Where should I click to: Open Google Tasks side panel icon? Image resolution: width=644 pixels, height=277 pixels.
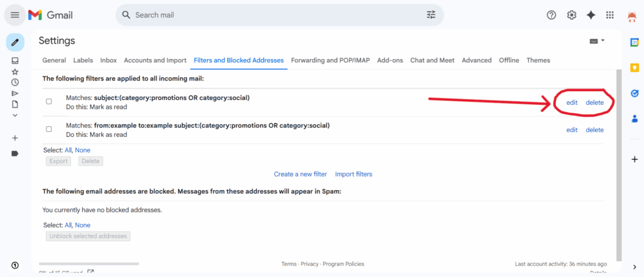point(635,94)
